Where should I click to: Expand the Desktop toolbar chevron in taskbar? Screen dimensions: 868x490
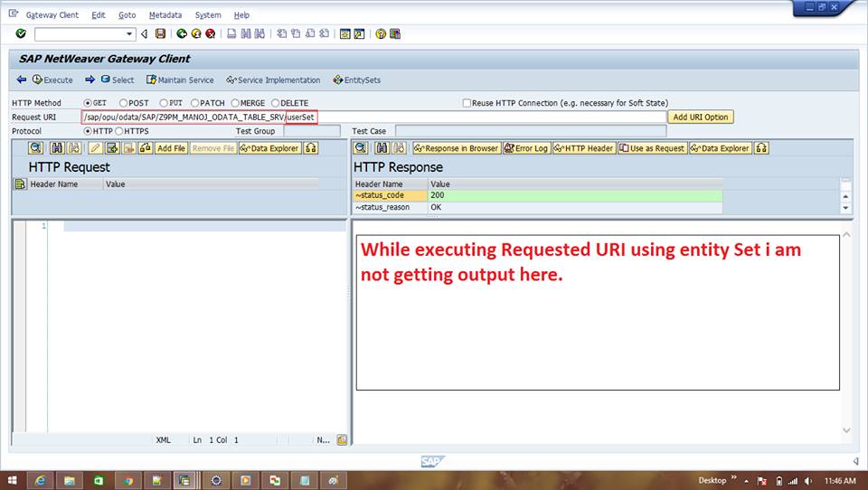[734, 477]
